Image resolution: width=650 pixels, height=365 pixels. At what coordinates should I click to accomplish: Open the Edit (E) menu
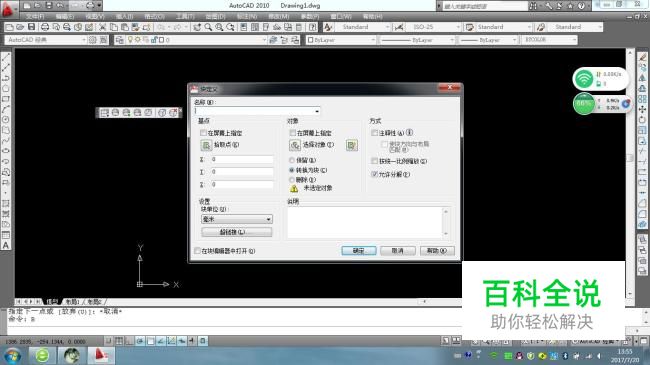tap(65, 17)
